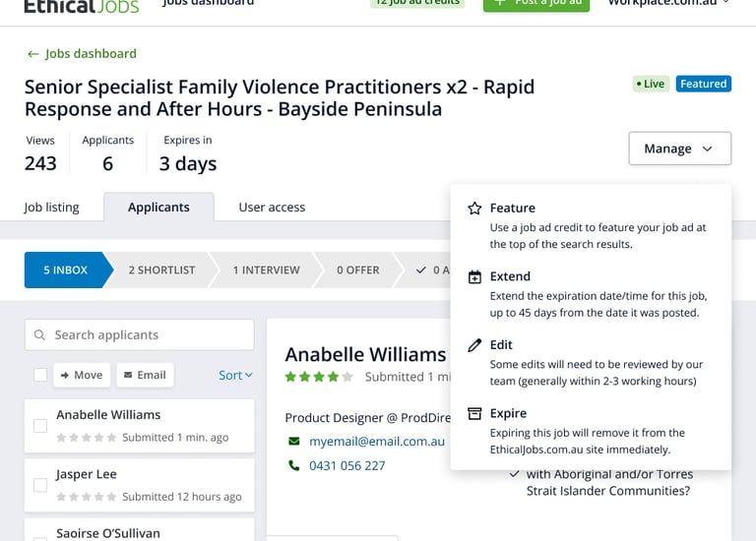
Task: Expand the Sort dropdown
Action: [x=235, y=375]
